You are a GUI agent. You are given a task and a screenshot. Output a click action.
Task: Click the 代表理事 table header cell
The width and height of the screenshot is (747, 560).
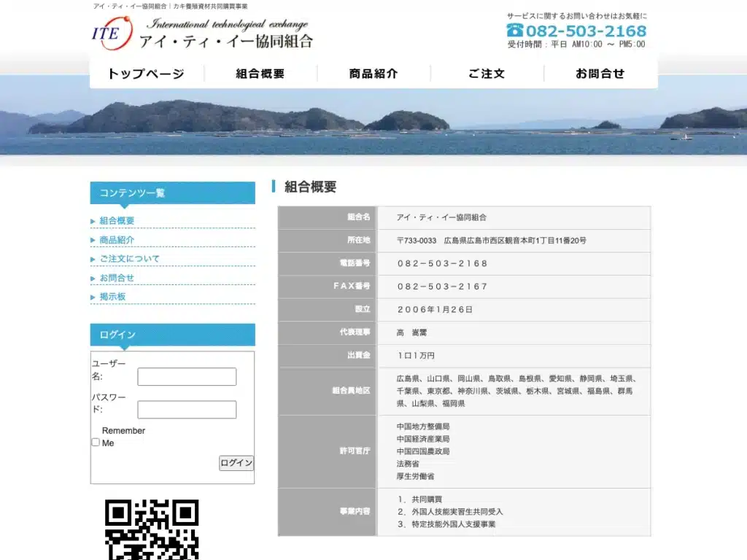point(328,332)
